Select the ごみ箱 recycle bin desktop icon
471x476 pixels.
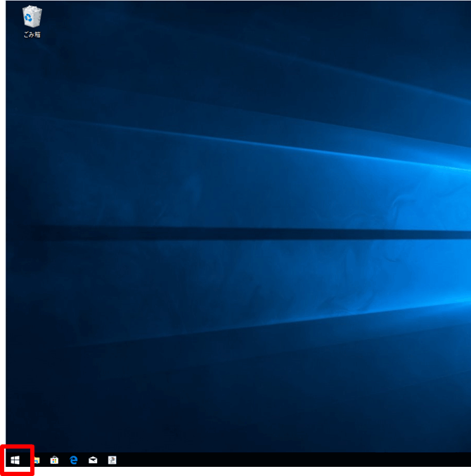[x=32, y=22]
